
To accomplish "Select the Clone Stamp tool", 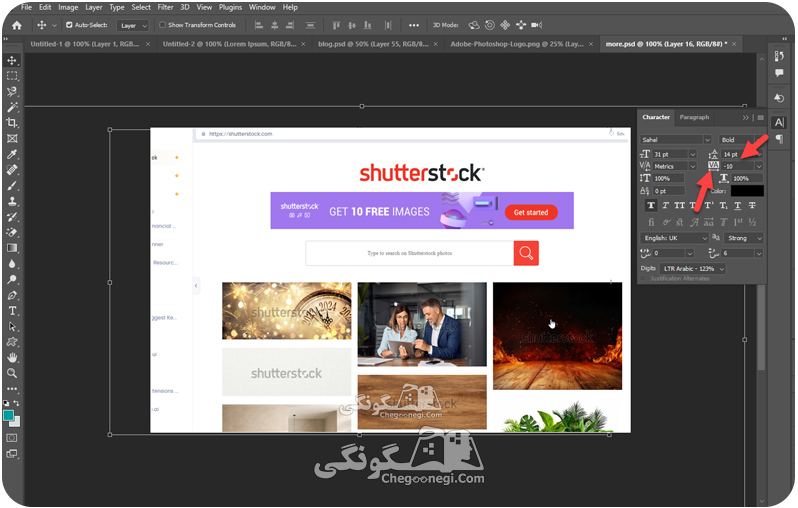I will pyautogui.click(x=12, y=201).
